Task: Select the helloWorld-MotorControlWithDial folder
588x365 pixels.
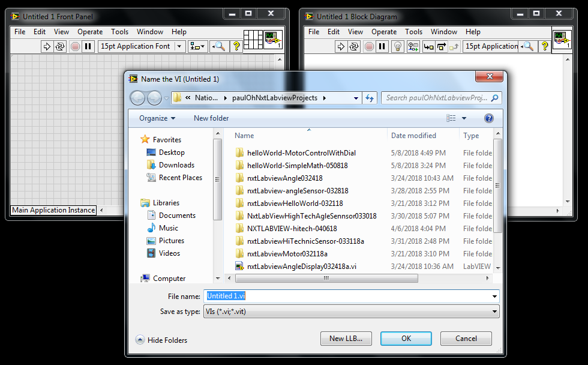Action: click(x=301, y=153)
